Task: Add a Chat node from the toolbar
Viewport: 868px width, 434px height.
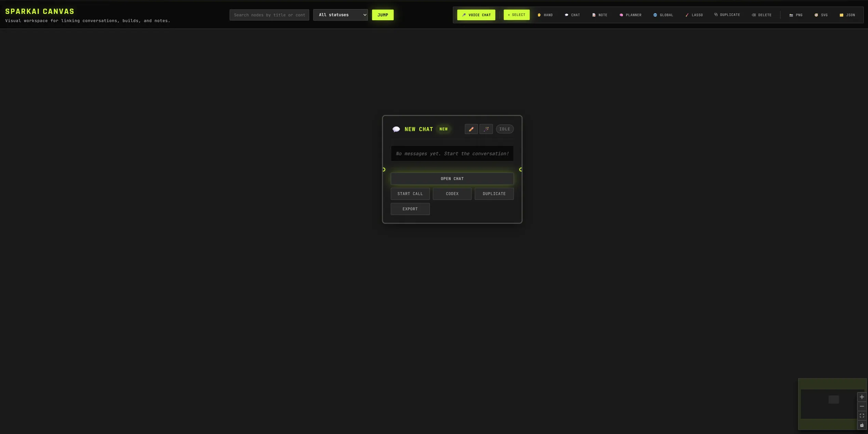Action: tap(572, 15)
